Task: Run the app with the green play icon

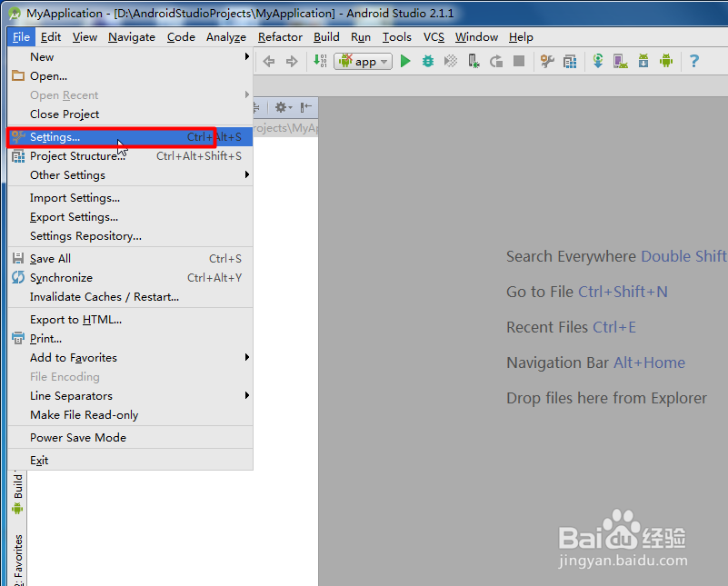Action: [x=405, y=61]
